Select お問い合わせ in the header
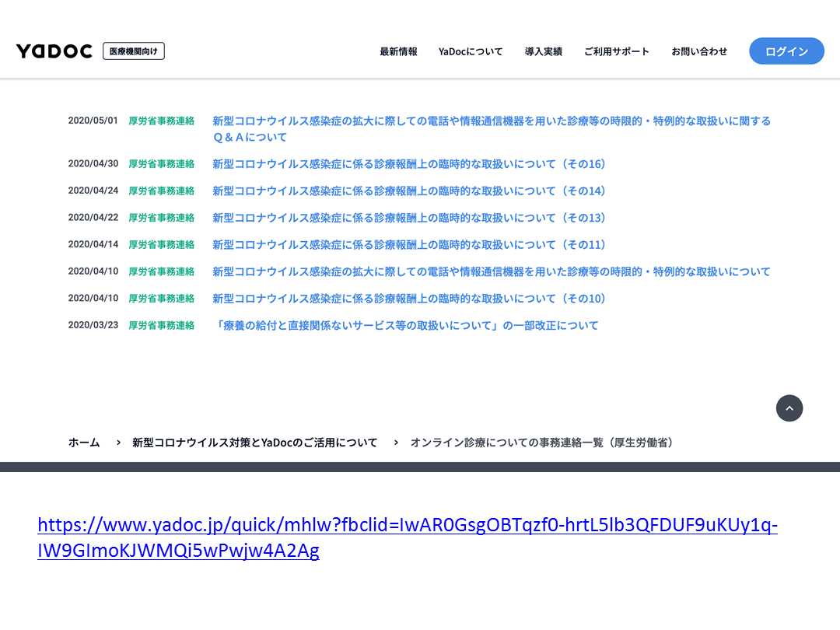The height and width of the screenshot is (630, 840). (699, 51)
